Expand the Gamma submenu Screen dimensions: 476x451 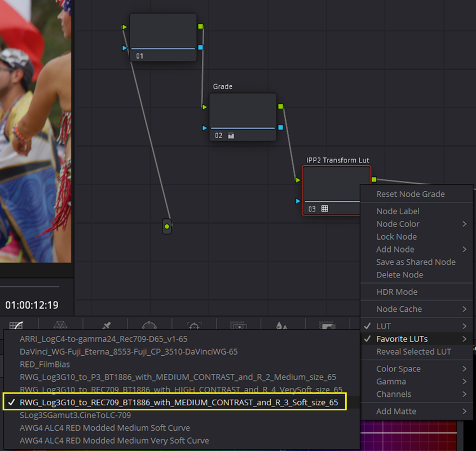pos(416,382)
